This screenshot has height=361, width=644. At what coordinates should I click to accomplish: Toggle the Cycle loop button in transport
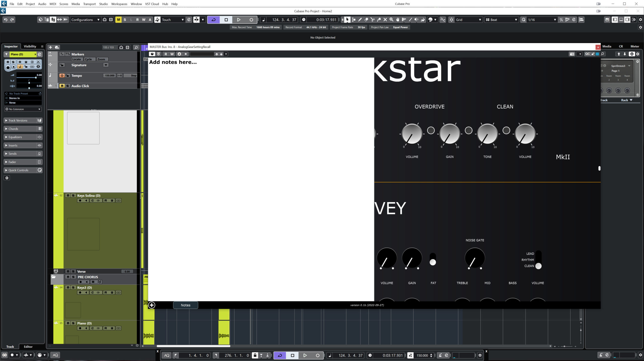(x=214, y=20)
